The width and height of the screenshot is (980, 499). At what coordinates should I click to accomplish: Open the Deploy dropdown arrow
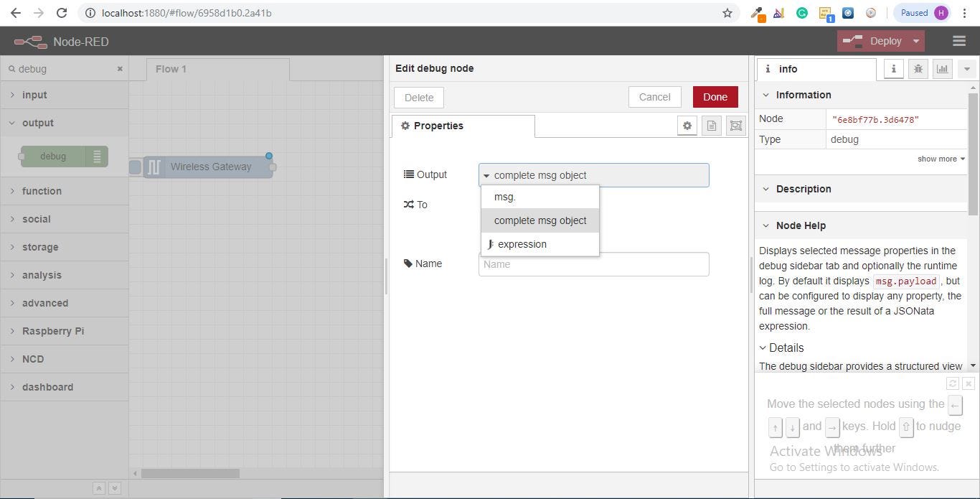coord(915,41)
